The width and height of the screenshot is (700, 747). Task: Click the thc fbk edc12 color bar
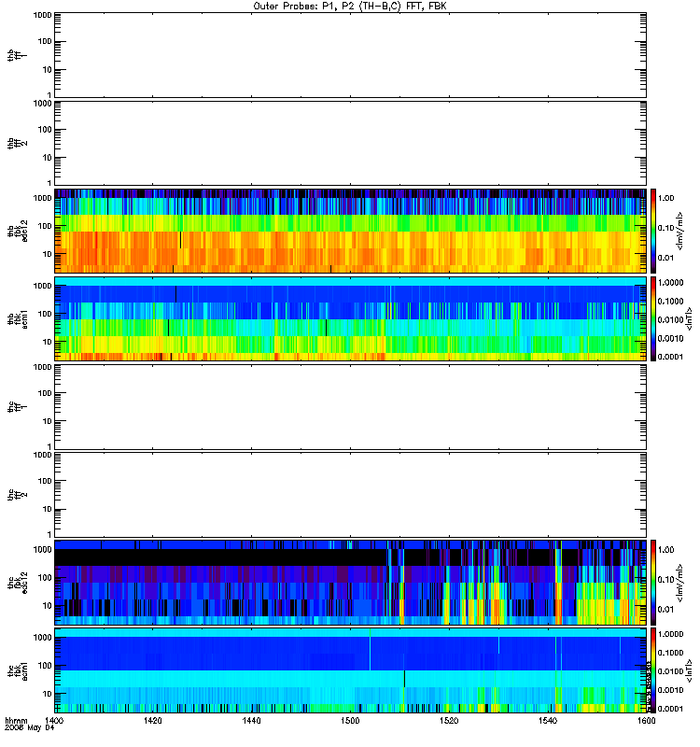(653, 583)
